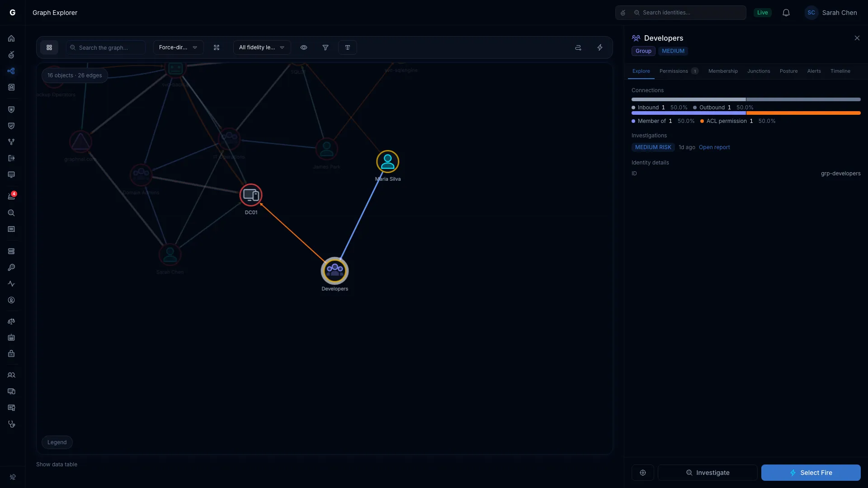Open the funnel filter in graph toolbar
This screenshot has height=488, width=868.
(325, 47)
